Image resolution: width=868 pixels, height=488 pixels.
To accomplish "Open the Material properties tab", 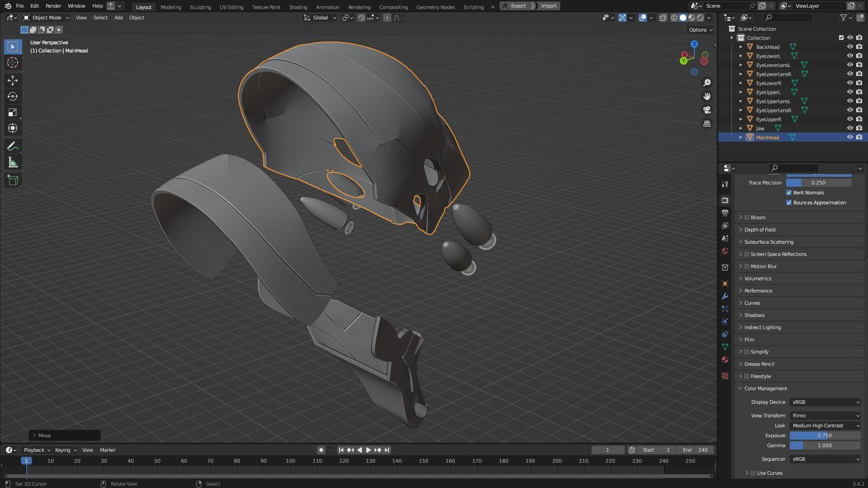I will pos(725,360).
